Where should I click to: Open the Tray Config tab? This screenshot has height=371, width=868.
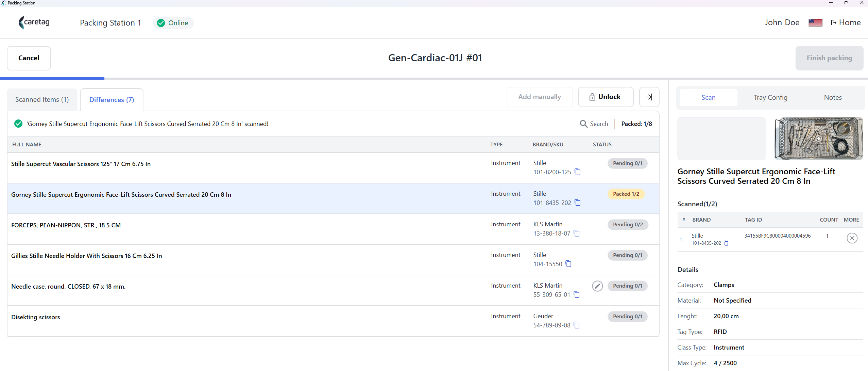[x=770, y=97]
